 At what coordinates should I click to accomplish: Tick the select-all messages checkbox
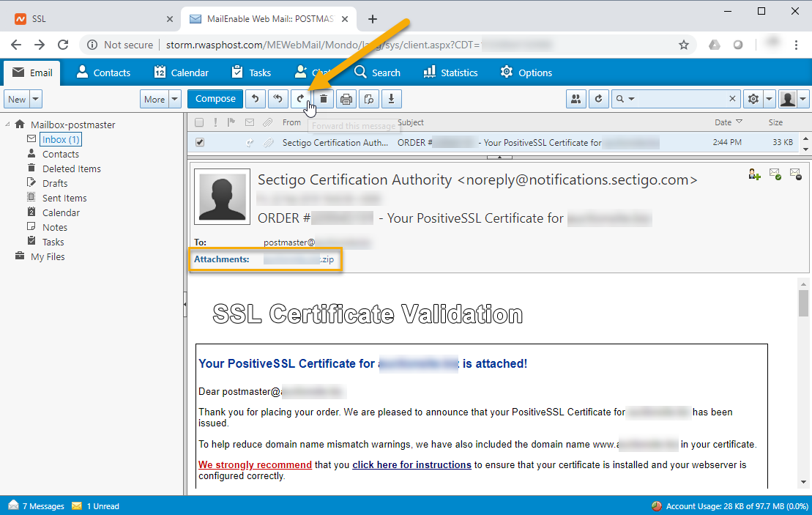pos(199,122)
